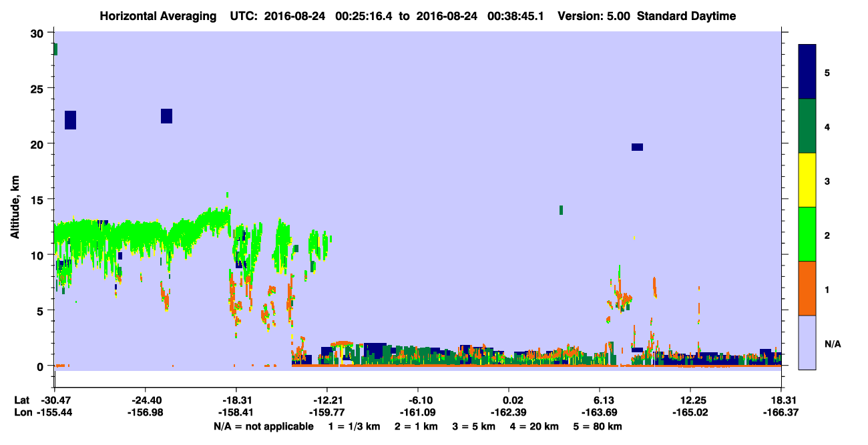Click the altitude tick label '20'

pos(39,144)
